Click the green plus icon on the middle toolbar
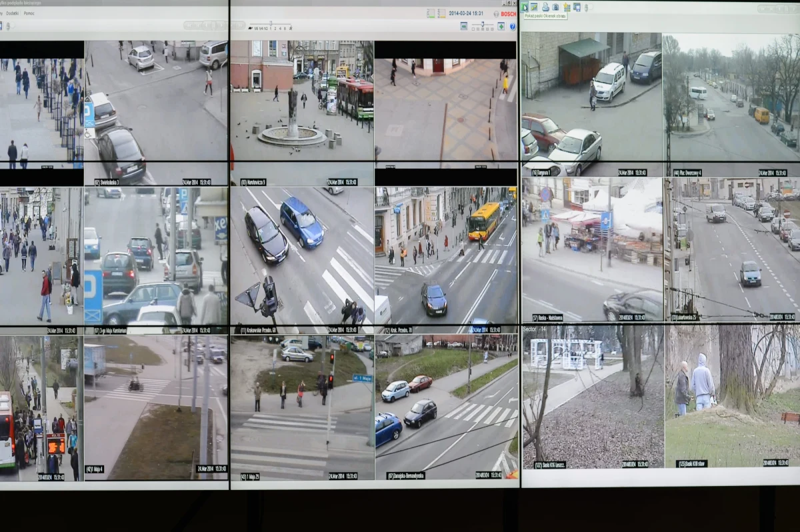The image size is (800, 532). (x=501, y=25)
